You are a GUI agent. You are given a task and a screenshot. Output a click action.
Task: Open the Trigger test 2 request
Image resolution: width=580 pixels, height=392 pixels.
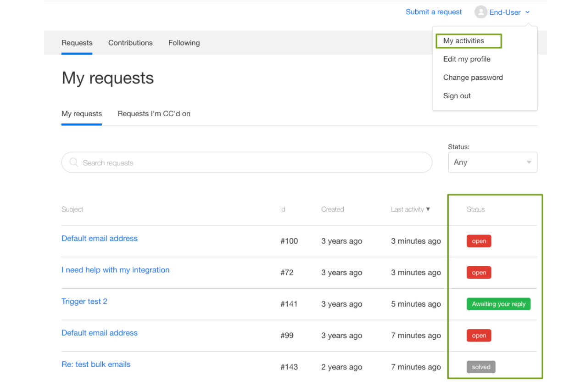pos(84,302)
